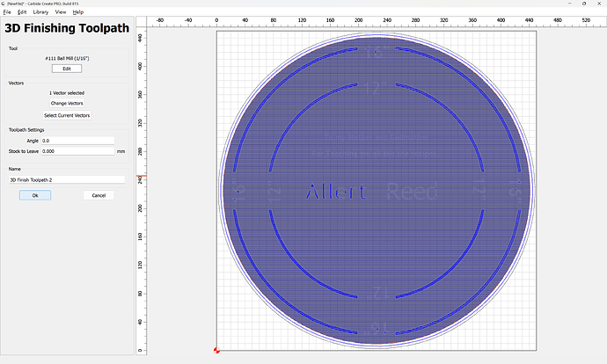Click the Carbide Create app icon in title bar
This screenshot has width=607, height=364.
(x=4, y=4)
